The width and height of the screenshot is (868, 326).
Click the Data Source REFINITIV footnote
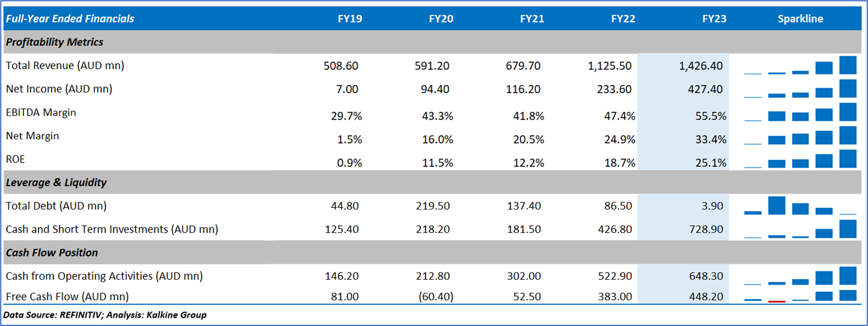(x=105, y=315)
